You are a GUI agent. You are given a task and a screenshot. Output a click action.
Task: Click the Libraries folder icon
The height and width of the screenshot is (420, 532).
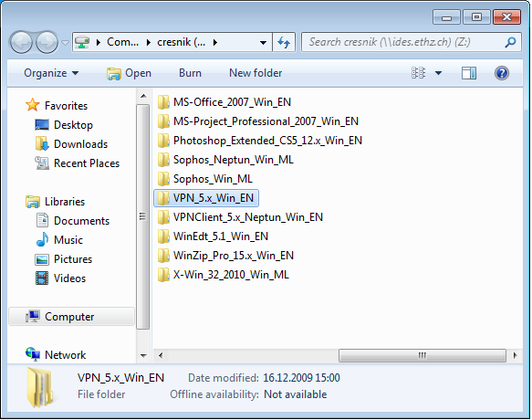click(x=33, y=202)
